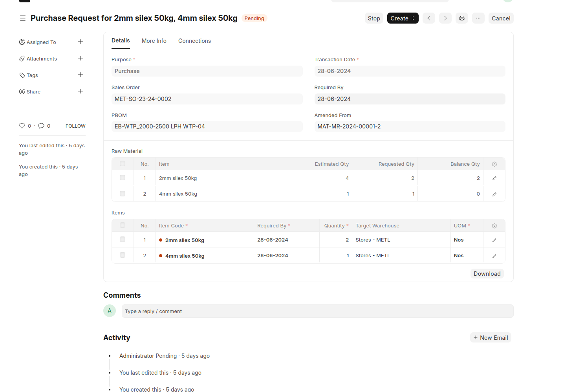Click the New Email button
Viewport: 584px width, 392px height.
[x=491, y=338]
